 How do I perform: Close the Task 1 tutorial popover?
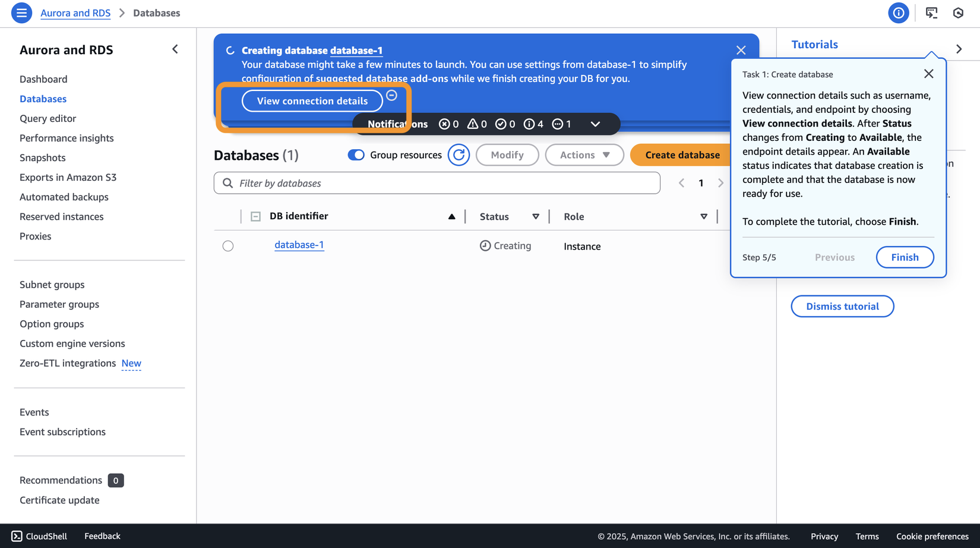click(x=929, y=74)
